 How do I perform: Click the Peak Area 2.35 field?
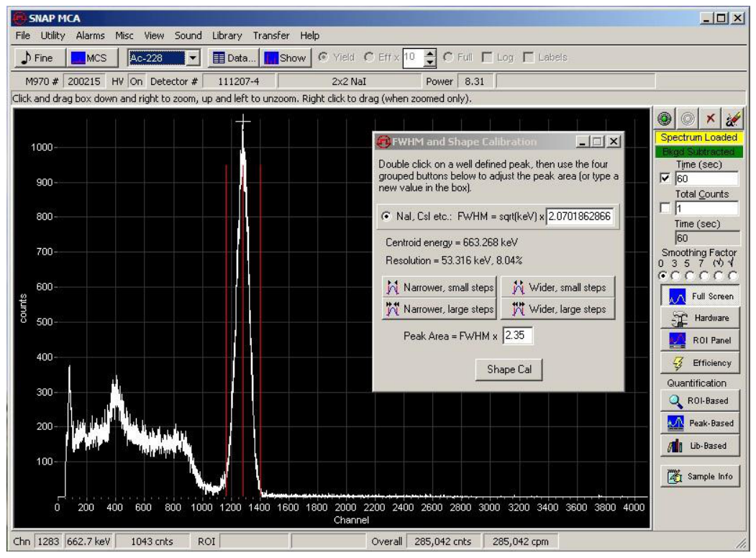coord(518,335)
